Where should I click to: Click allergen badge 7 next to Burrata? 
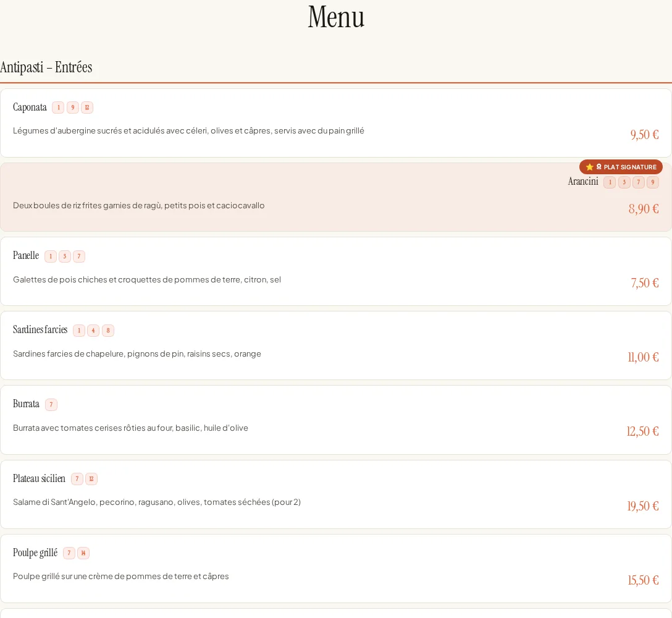tap(51, 405)
